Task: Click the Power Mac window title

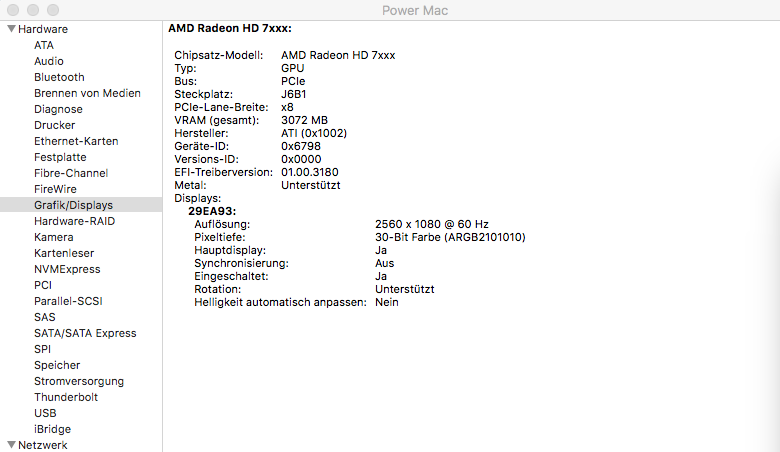Action: point(415,10)
